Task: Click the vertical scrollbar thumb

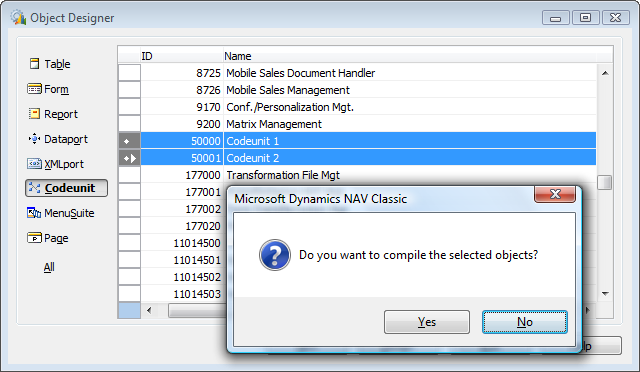Action: [605, 182]
